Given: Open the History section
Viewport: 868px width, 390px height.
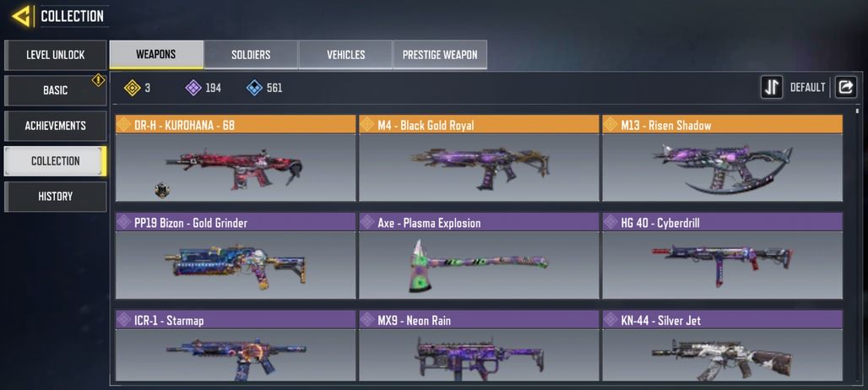Looking at the screenshot, I should pyautogui.click(x=56, y=197).
